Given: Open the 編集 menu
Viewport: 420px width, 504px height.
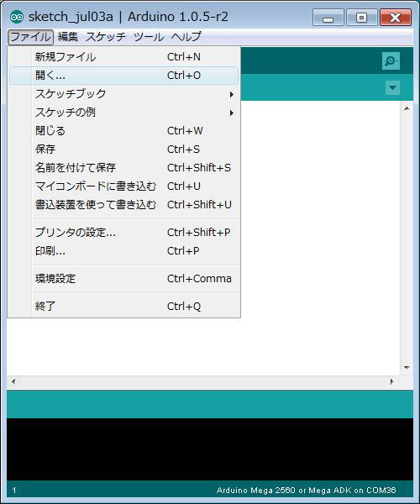Looking at the screenshot, I should tap(68, 37).
